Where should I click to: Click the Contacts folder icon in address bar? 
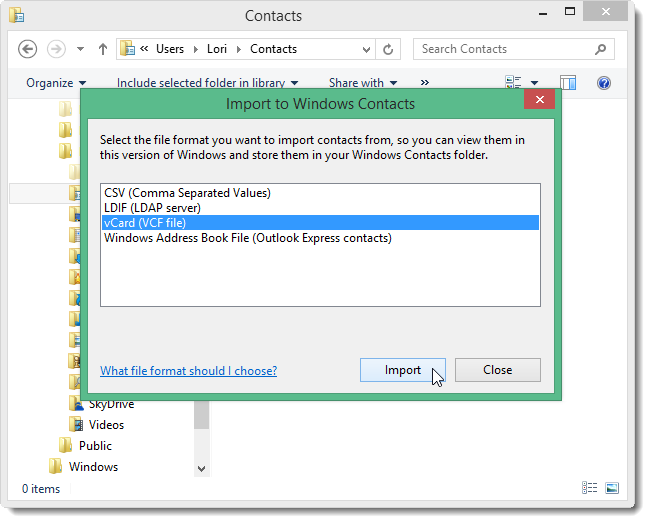click(127, 48)
